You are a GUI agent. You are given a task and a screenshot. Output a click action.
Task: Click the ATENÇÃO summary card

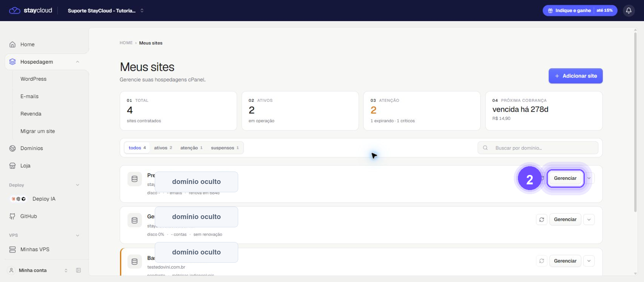pyautogui.click(x=422, y=111)
